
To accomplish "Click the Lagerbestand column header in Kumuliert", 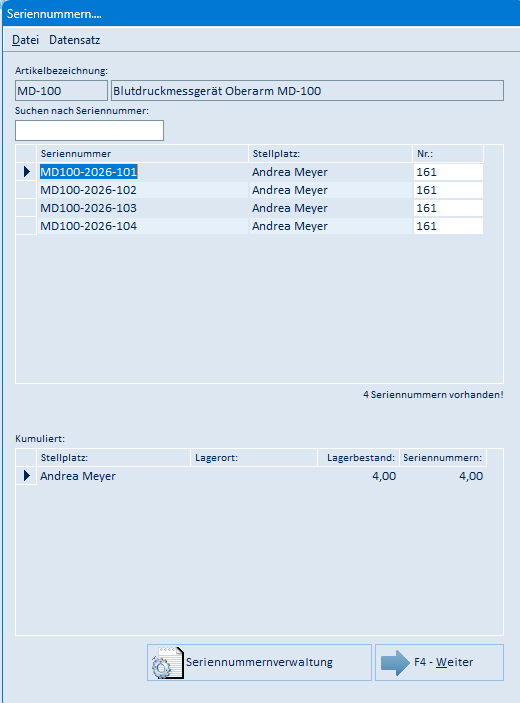I will click(359, 458).
